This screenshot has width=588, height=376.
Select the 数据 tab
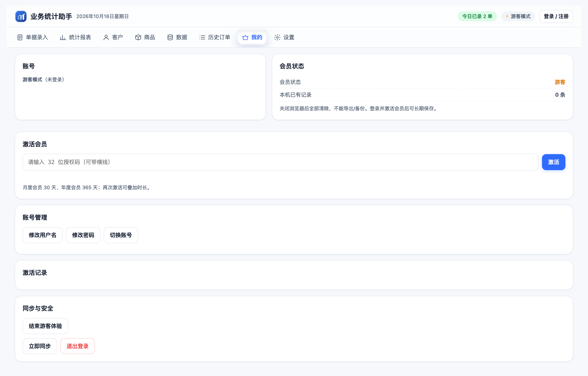177,37
